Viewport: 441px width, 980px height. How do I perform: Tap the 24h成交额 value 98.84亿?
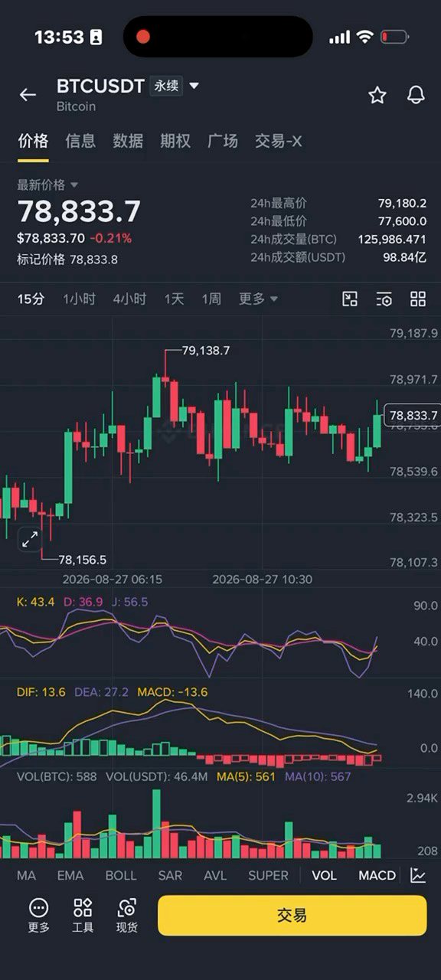[x=405, y=257]
